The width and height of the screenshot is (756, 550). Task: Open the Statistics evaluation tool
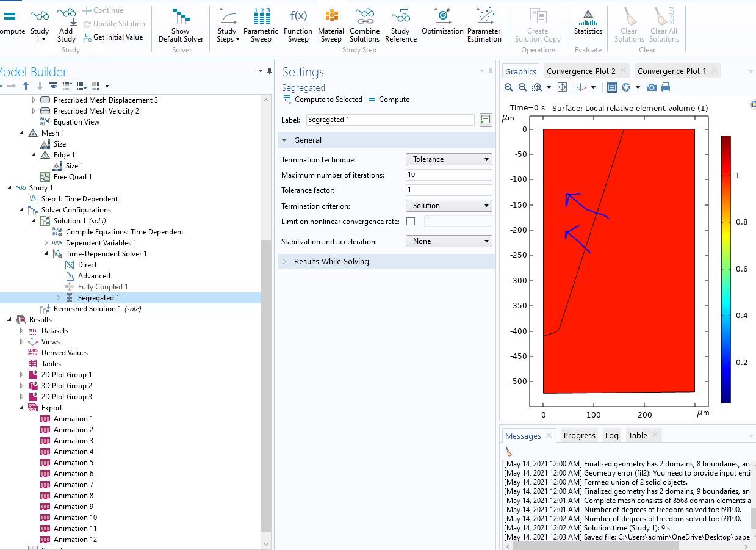pos(588,22)
